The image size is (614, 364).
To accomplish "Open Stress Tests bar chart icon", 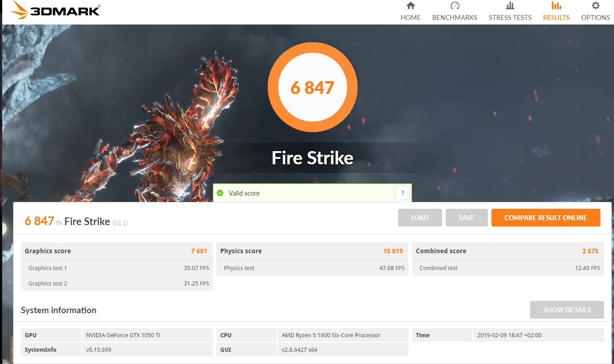I will pyautogui.click(x=510, y=6).
